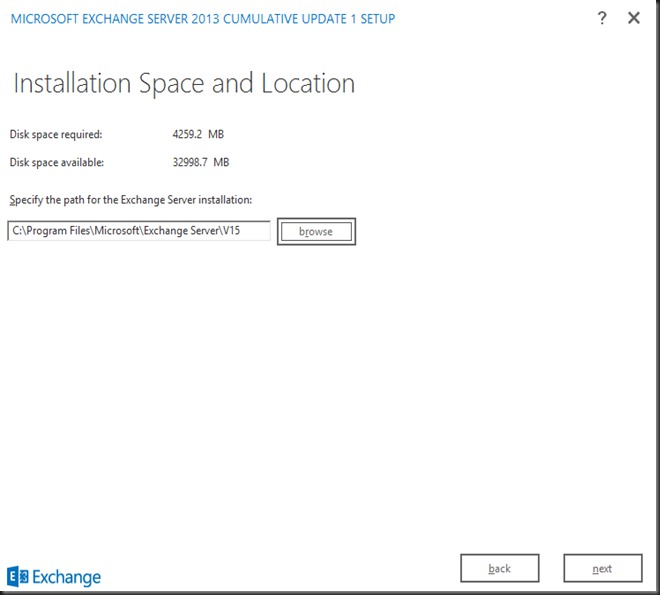Click the Installation Space and Location heading
Viewport: 660px width, 595px height.
(x=184, y=83)
